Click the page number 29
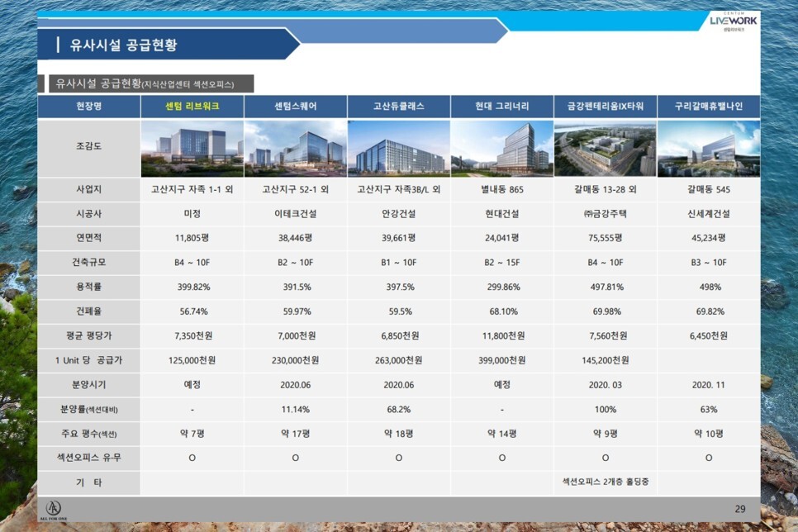This screenshot has width=798, height=532. pyautogui.click(x=740, y=509)
